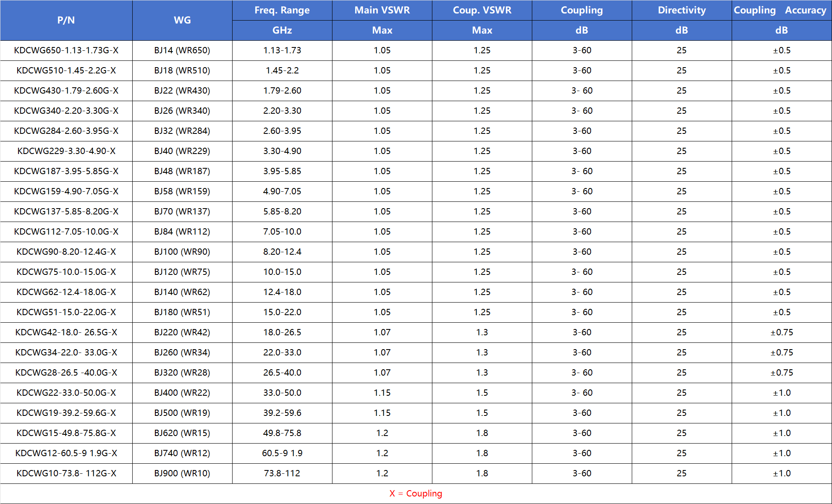Click frequency range cell 22.0-33.0
Viewport: 832px width, 504px height.
click(282, 353)
